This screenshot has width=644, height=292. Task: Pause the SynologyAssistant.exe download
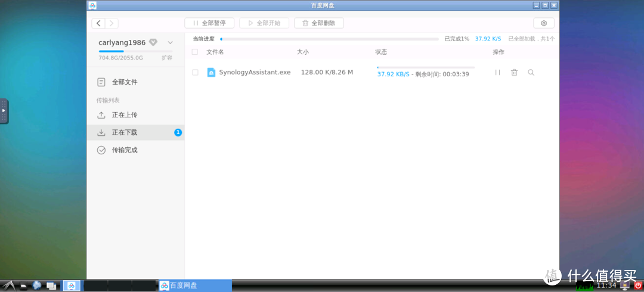497,72
